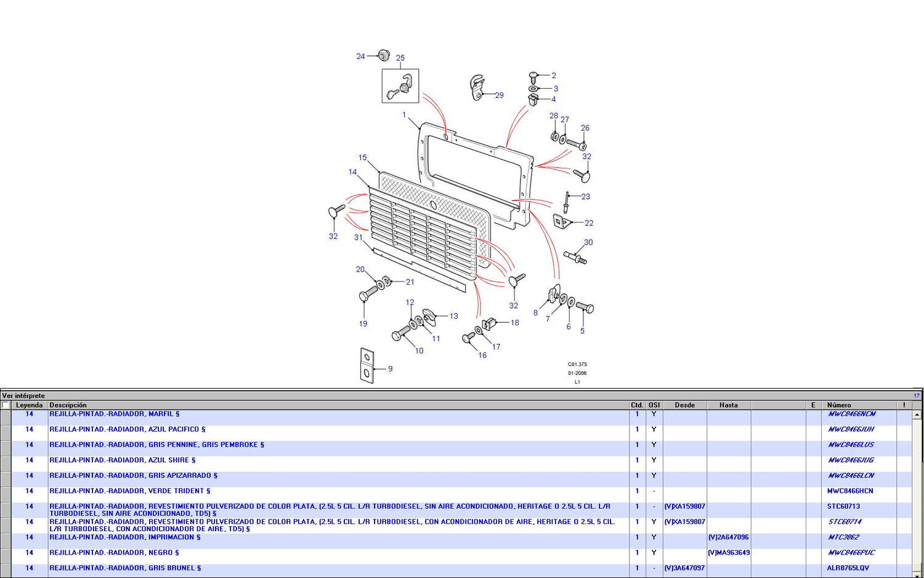Select the VERDE TRIDENT grille description
The height and width of the screenshot is (578, 924).
click(x=130, y=491)
